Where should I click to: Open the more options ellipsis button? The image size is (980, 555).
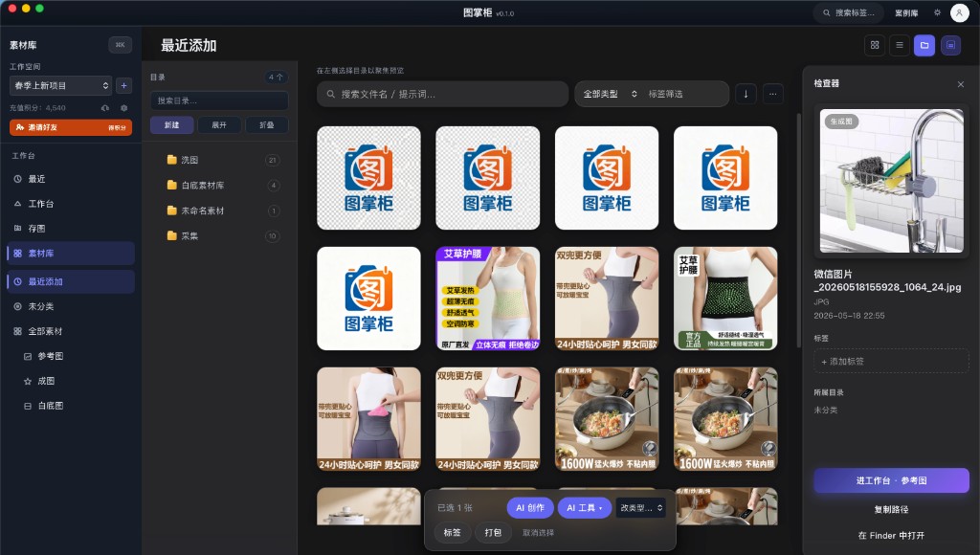tap(773, 94)
